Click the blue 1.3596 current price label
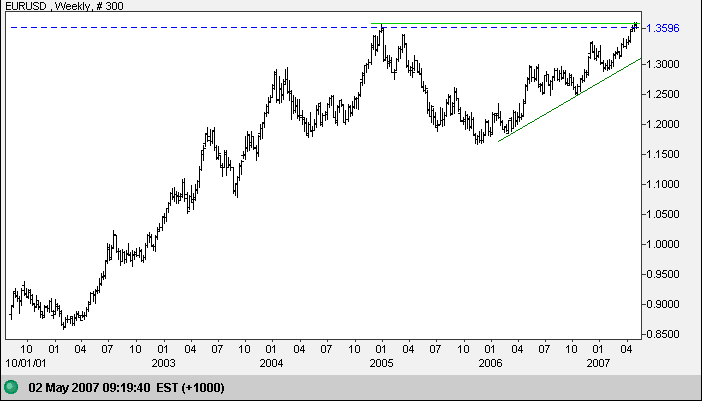 [663, 28]
